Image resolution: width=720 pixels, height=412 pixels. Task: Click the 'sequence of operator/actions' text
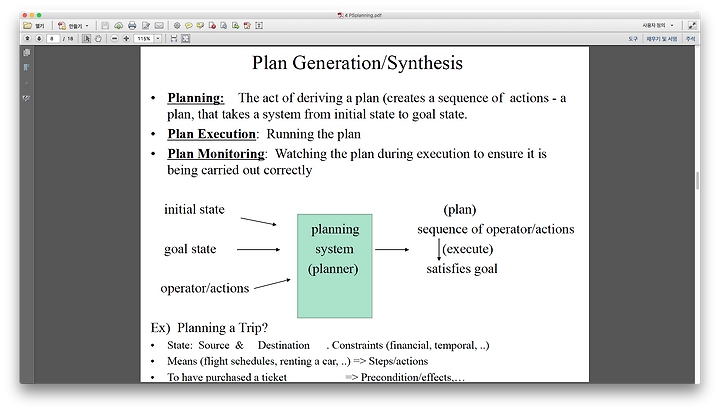pos(495,229)
